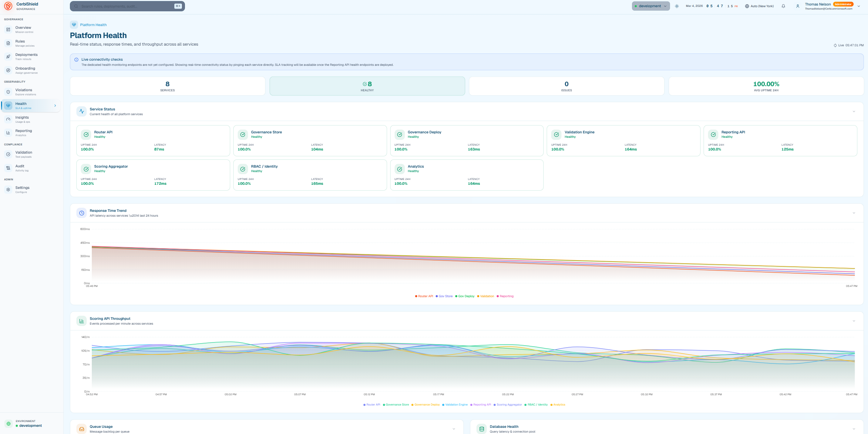The width and height of the screenshot is (868, 434).
Task: Collapse the Service Status section chevron
Action: [x=854, y=111]
